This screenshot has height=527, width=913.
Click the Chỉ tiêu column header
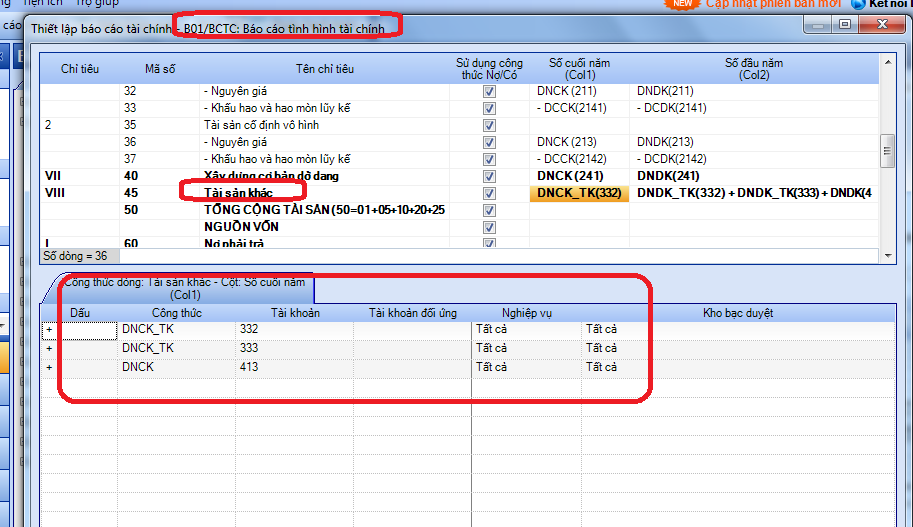[x=80, y=69]
